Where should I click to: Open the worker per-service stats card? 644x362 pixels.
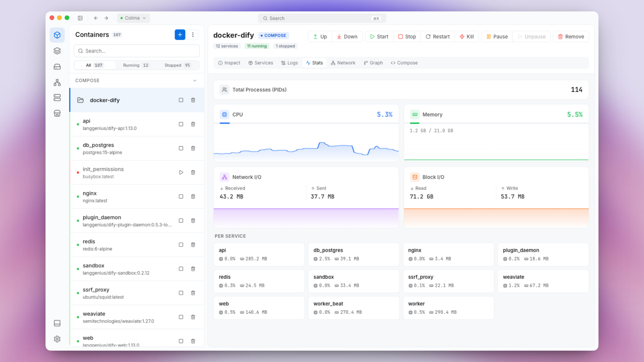pos(448,308)
